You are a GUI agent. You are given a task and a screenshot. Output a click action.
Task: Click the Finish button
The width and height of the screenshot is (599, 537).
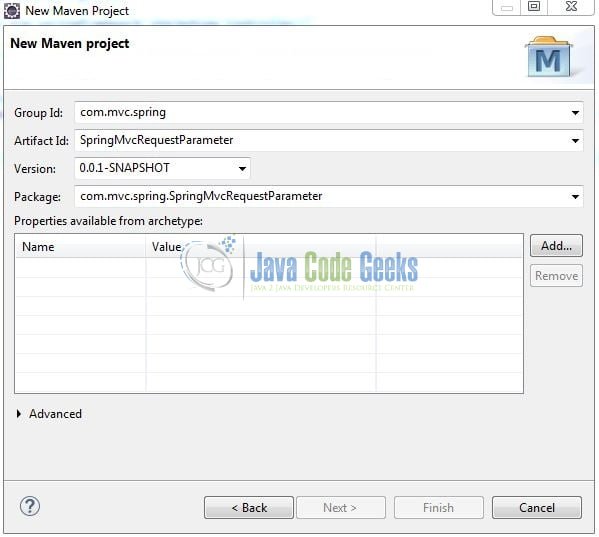pos(439,508)
